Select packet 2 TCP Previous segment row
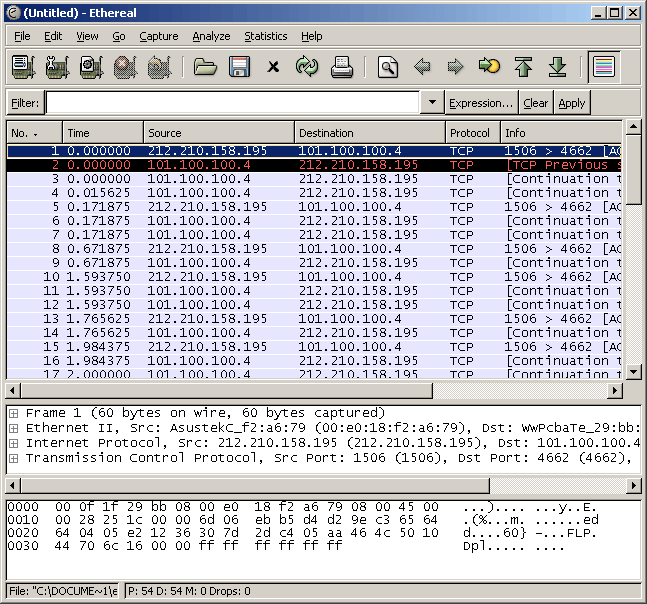Image resolution: width=647 pixels, height=604 pixels. click(x=314, y=165)
